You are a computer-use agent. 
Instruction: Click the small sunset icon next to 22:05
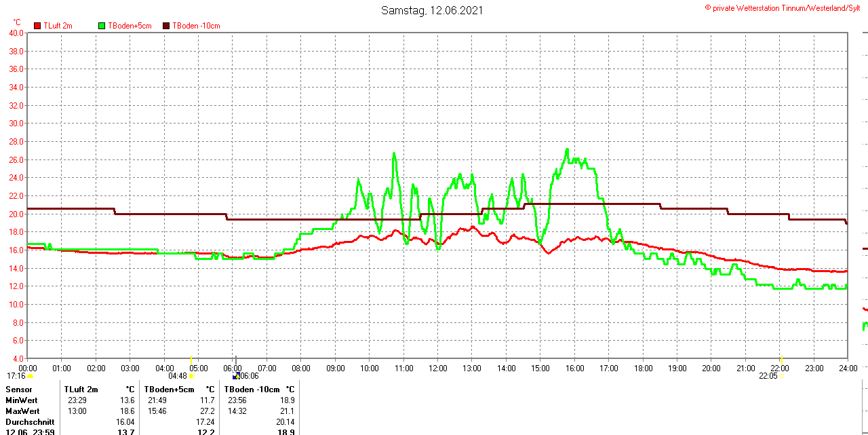pos(782,375)
